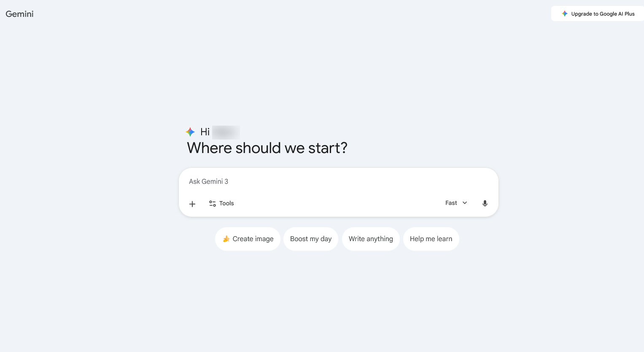Click the Gemini wordmark in the top-left corner
This screenshot has width=644, height=352.
point(19,14)
